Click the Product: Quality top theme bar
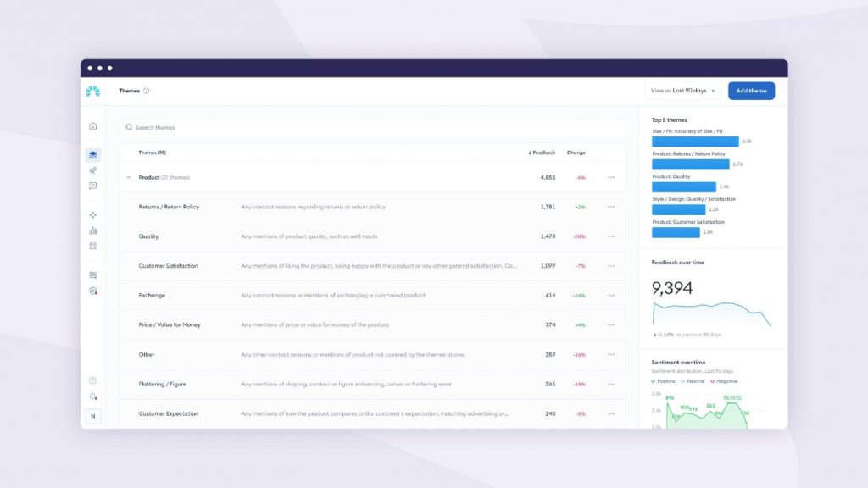 pos(684,187)
